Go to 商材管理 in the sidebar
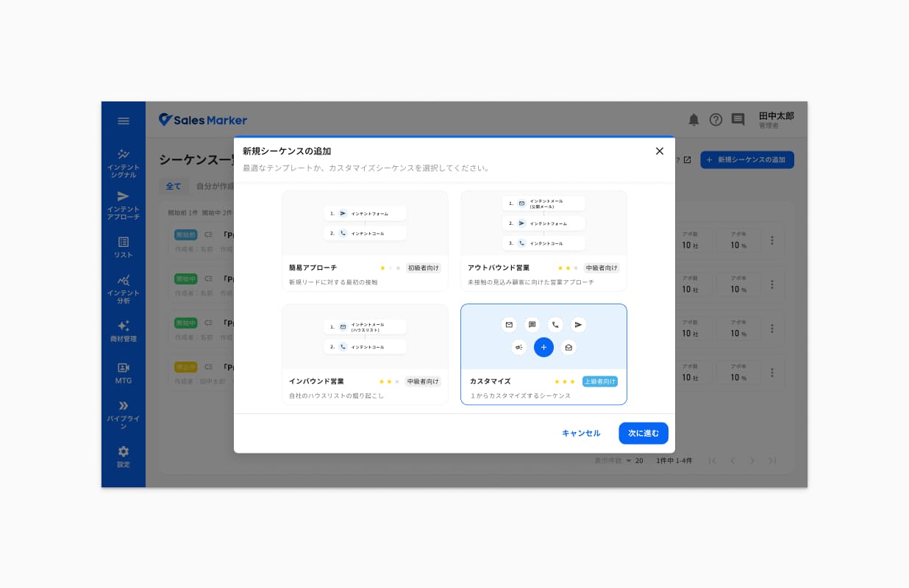909x588 pixels. pyautogui.click(x=124, y=331)
